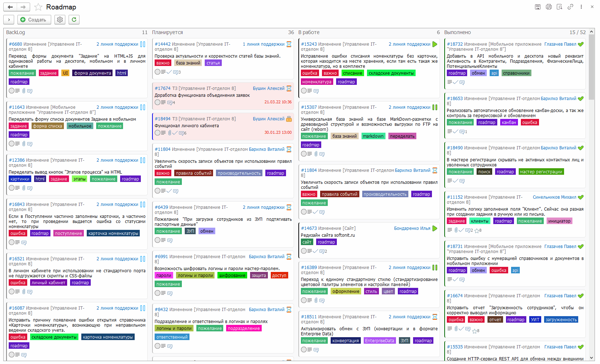This screenshot has height=364, width=600.
Task: Click the Создать button
Action: (33, 20)
